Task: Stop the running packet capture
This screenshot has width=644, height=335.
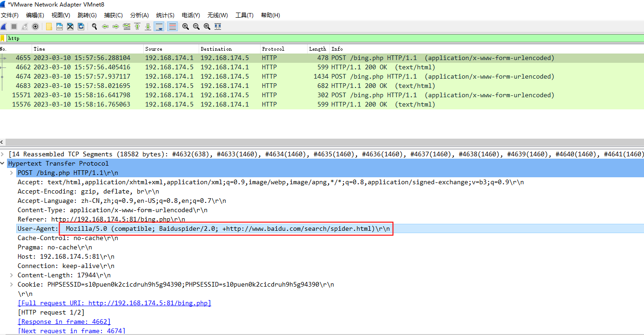Action: click(14, 27)
